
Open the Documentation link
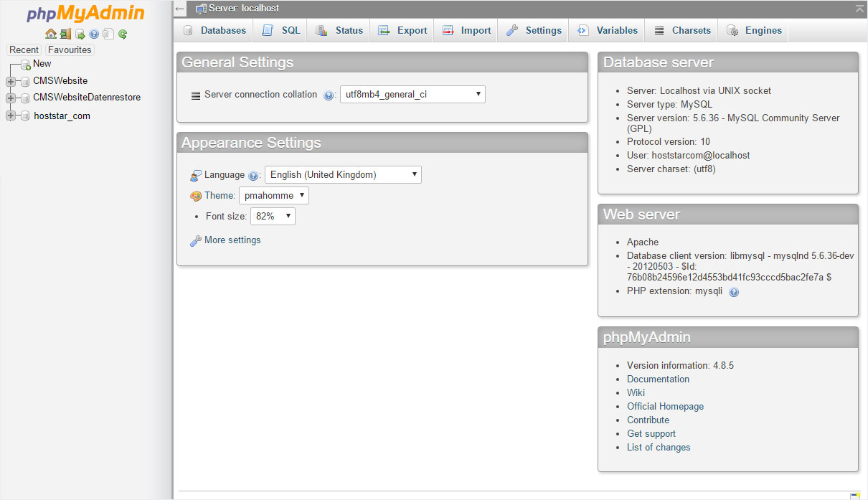coord(658,379)
